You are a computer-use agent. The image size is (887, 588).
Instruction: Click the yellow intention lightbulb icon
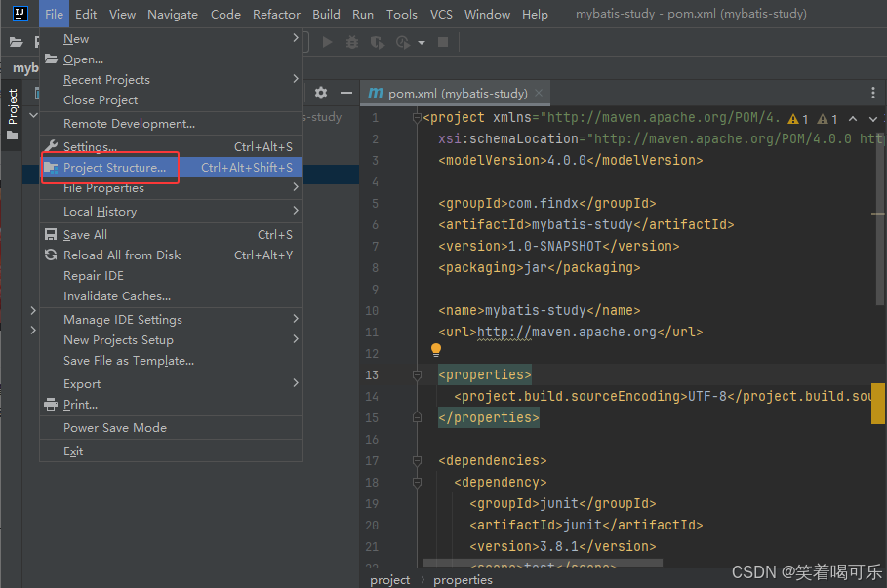point(435,350)
